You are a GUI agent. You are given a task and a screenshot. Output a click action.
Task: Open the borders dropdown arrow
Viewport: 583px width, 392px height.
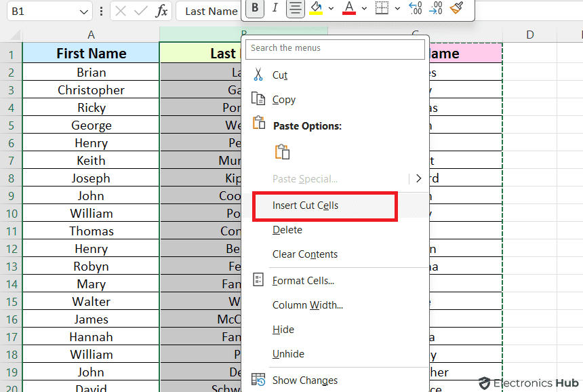398,8
